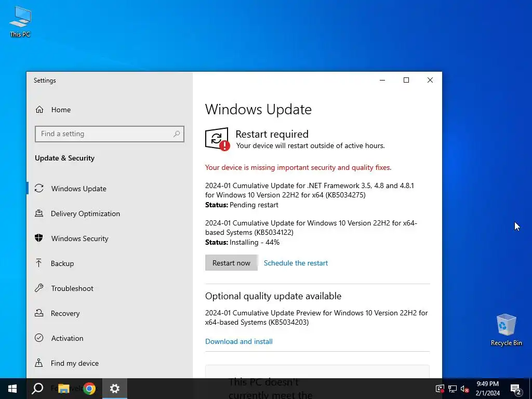
Task: Open File Explorer from the taskbar
Action: pos(63,389)
